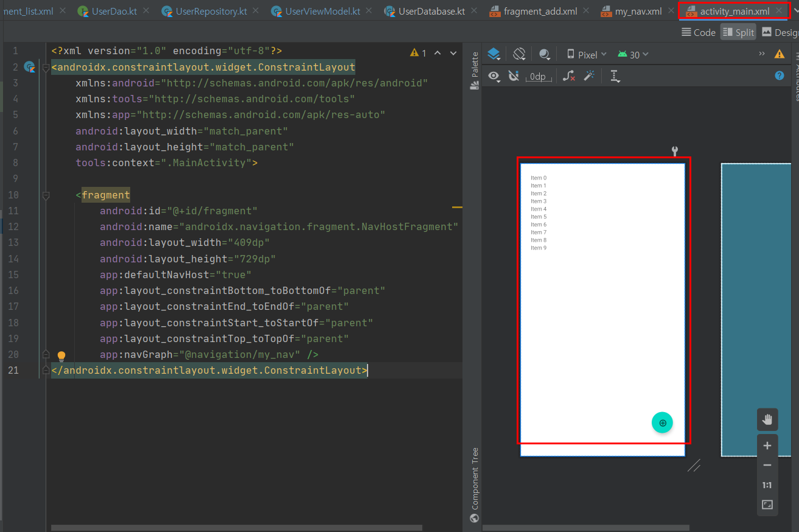Zoom in the design preview
Viewport: 799px width, 532px height.
tap(767, 446)
